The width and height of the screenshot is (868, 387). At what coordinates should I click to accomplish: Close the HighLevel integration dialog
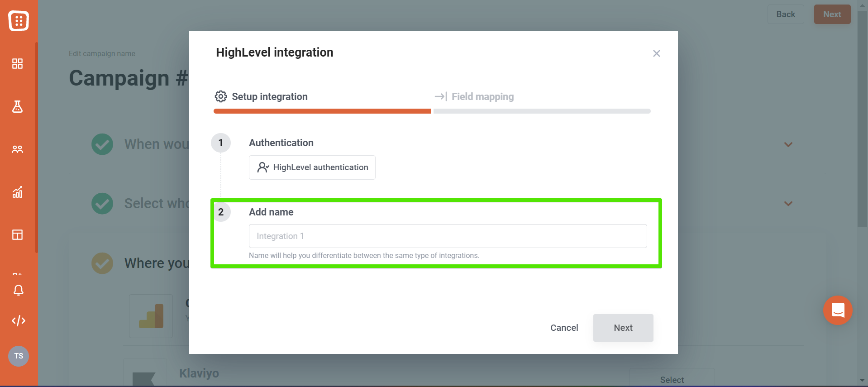(x=657, y=53)
